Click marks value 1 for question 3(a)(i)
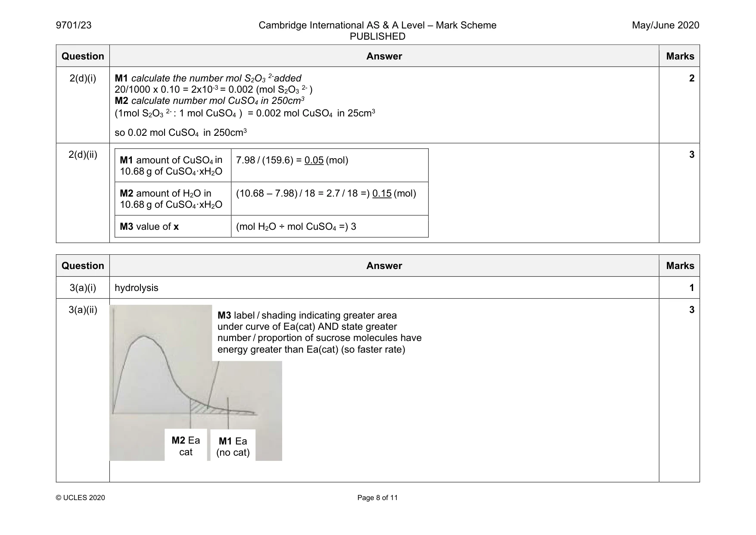 pyautogui.click(x=691, y=288)
